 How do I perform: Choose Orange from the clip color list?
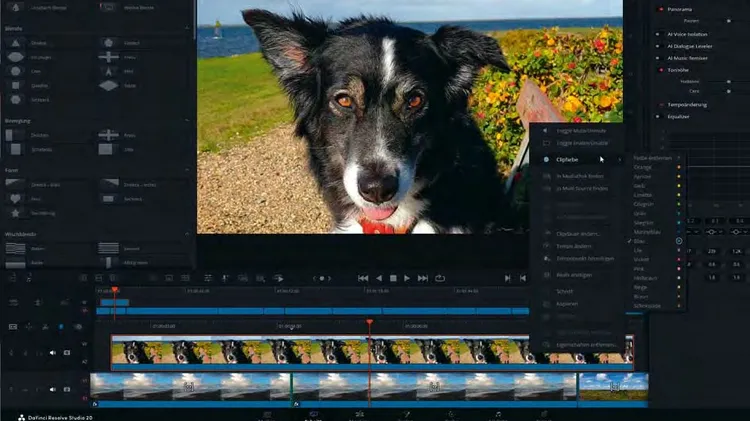pyautogui.click(x=642, y=167)
